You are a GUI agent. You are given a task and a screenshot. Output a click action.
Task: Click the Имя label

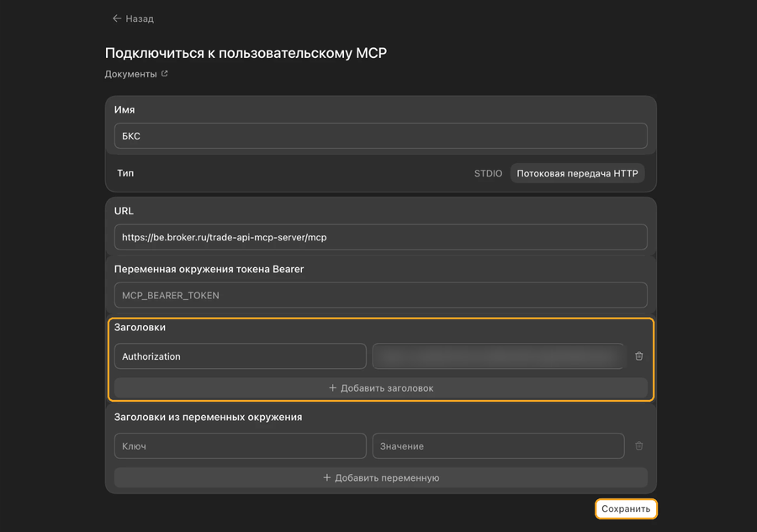click(124, 109)
